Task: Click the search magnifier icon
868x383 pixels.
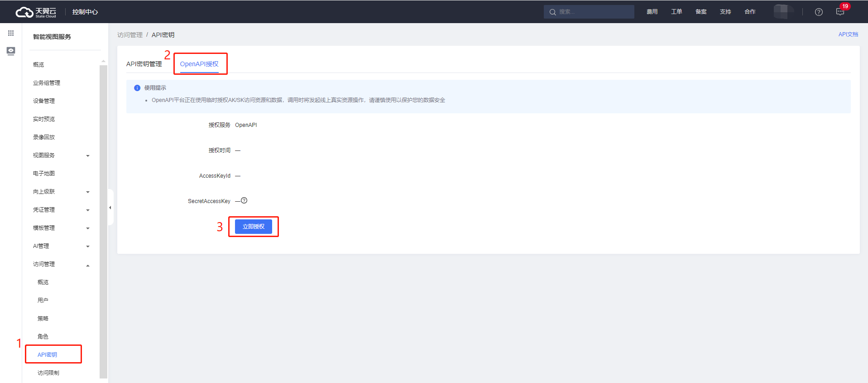Action: click(x=552, y=12)
